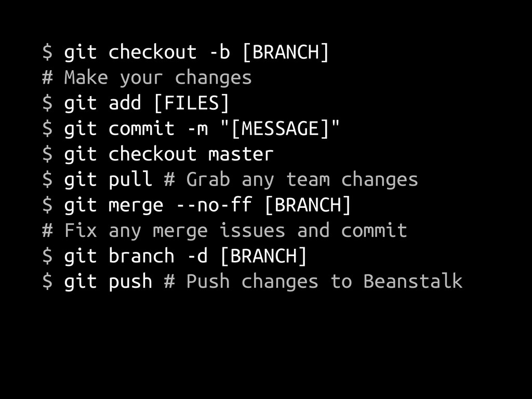Screen dimensions: 532x399
Task: Click the 'git push' command text
Action: [108, 282]
